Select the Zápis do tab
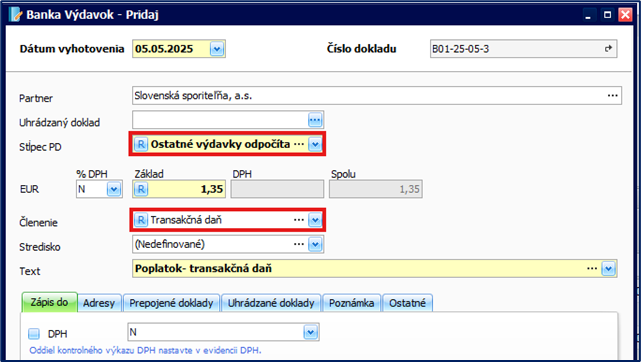The width and height of the screenshot is (641, 362). tap(49, 302)
